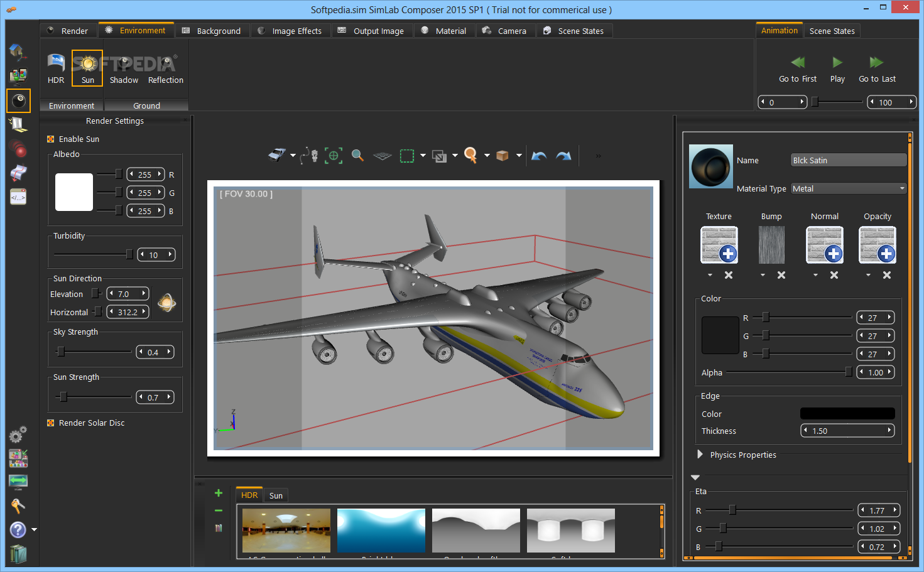Select the indoor hall HDR thumbnail
This screenshot has width=924, height=572.
tap(286, 531)
